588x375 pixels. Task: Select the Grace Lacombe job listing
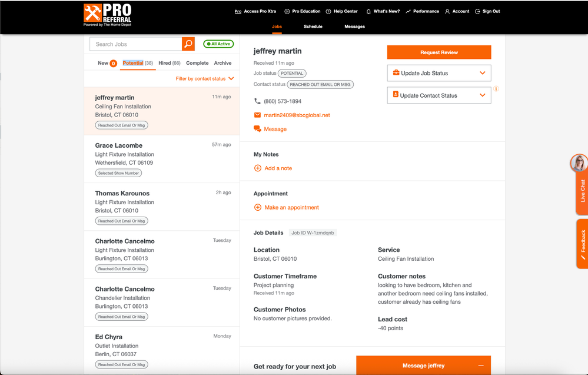click(161, 159)
